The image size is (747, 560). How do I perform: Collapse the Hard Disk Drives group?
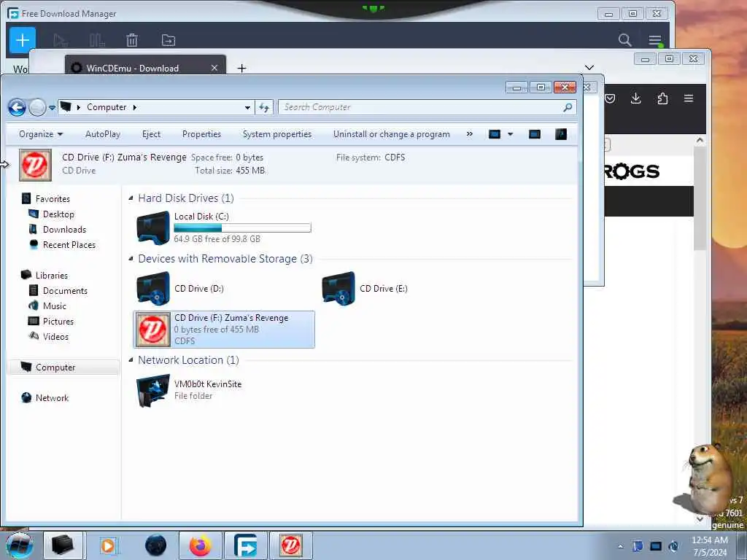pyautogui.click(x=131, y=198)
